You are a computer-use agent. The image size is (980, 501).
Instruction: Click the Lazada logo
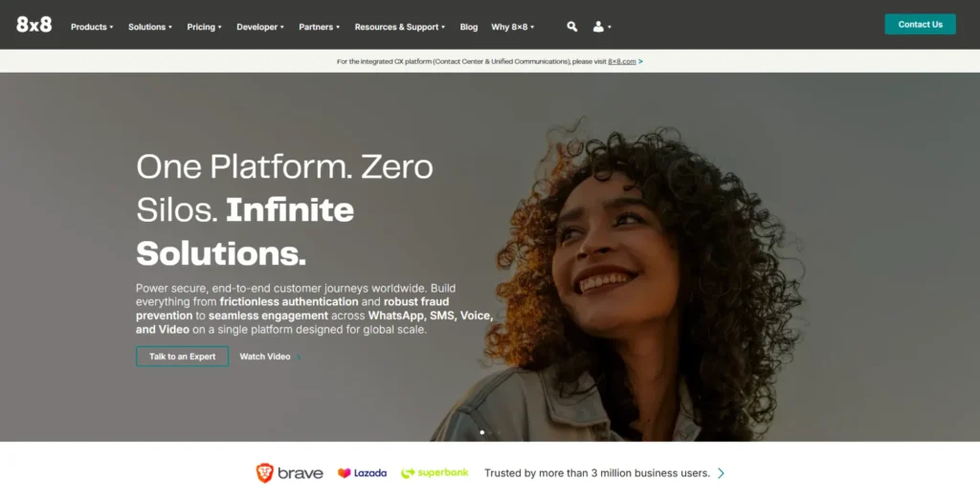pyautogui.click(x=362, y=473)
